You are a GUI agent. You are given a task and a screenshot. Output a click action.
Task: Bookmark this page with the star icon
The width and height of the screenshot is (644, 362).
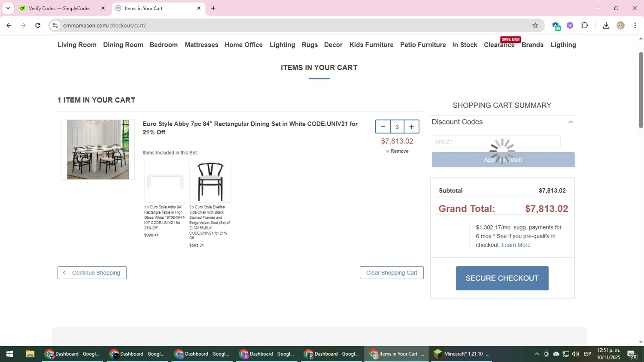pos(535,26)
